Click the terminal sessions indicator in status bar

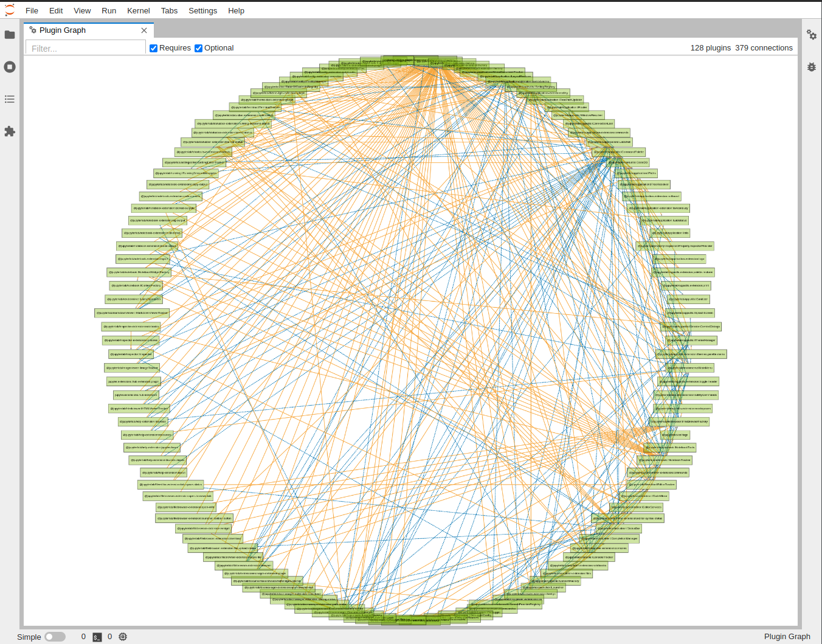(97, 637)
